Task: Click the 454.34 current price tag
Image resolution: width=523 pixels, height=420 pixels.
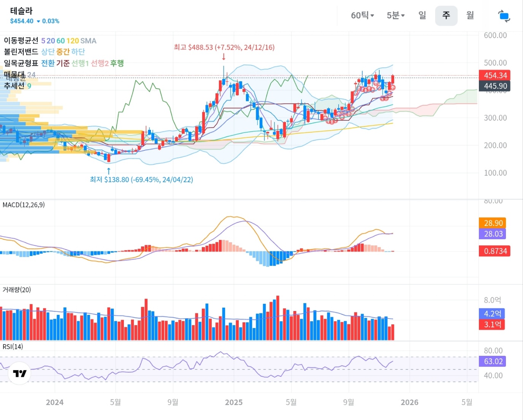Action: [495, 75]
